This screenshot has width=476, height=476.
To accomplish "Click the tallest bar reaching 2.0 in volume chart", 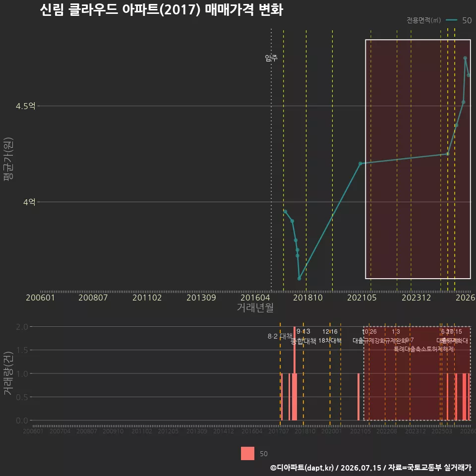I will click(295, 373).
